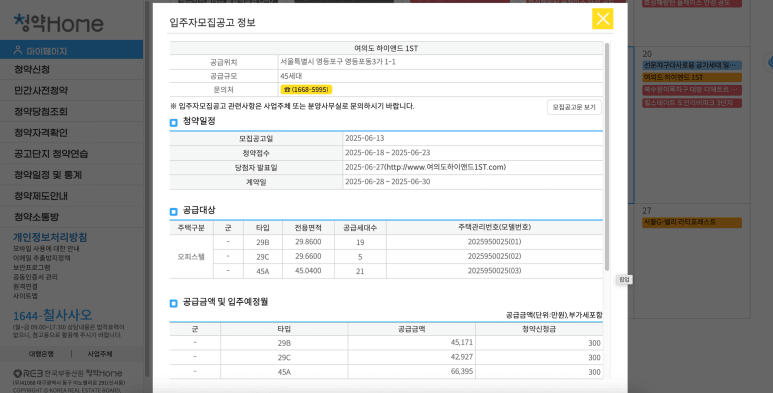Open 모바일 사용에 대한 안내 link
The height and width of the screenshot is (393, 773).
(46, 249)
